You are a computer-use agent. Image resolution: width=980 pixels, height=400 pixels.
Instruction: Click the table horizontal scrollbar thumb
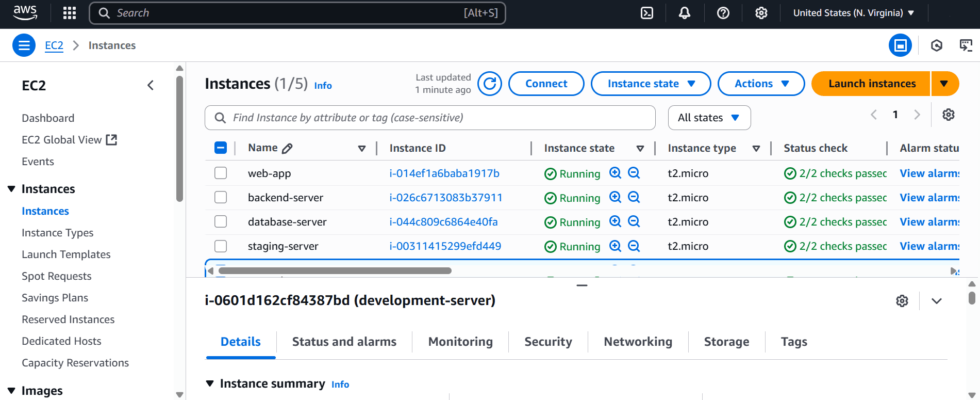point(335,270)
